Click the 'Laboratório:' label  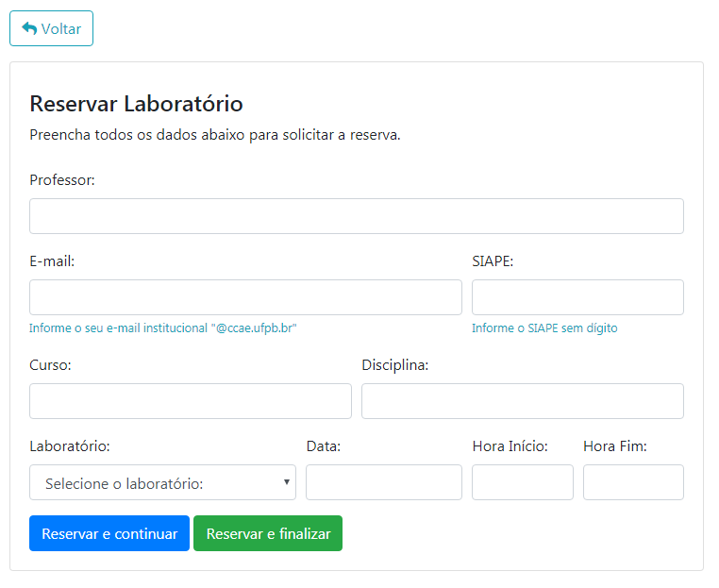[x=70, y=446]
